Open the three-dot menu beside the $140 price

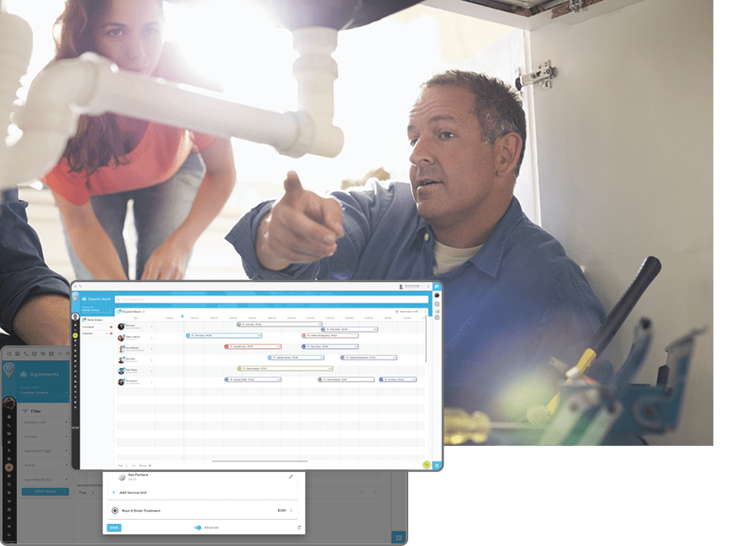click(x=291, y=511)
